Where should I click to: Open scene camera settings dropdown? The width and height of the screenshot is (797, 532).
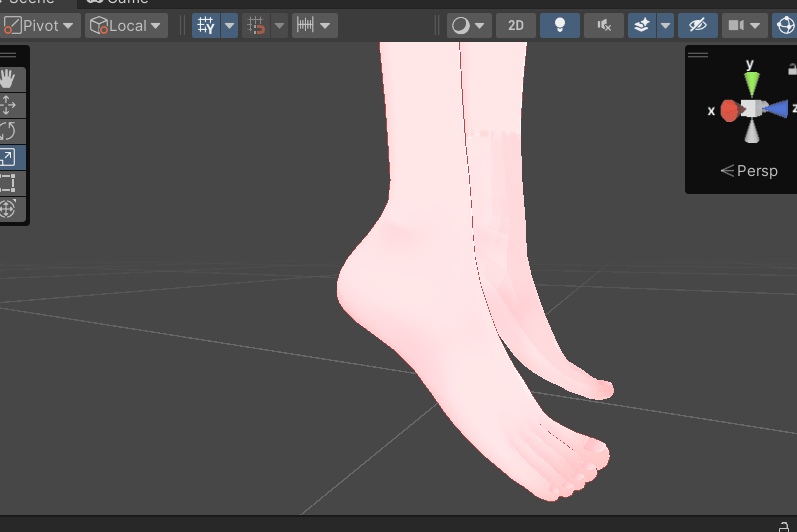click(x=744, y=25)
